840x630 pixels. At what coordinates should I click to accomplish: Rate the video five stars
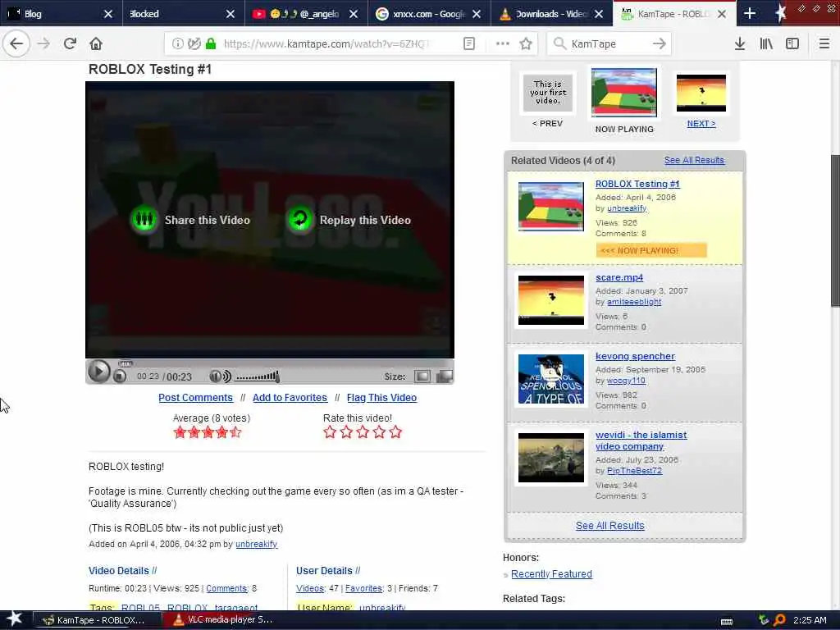point(395,431)
